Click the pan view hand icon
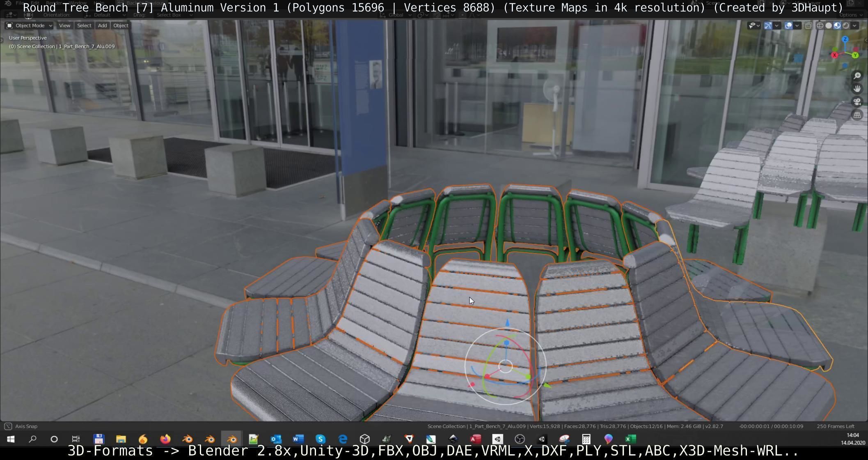 (x=857, y=89)
